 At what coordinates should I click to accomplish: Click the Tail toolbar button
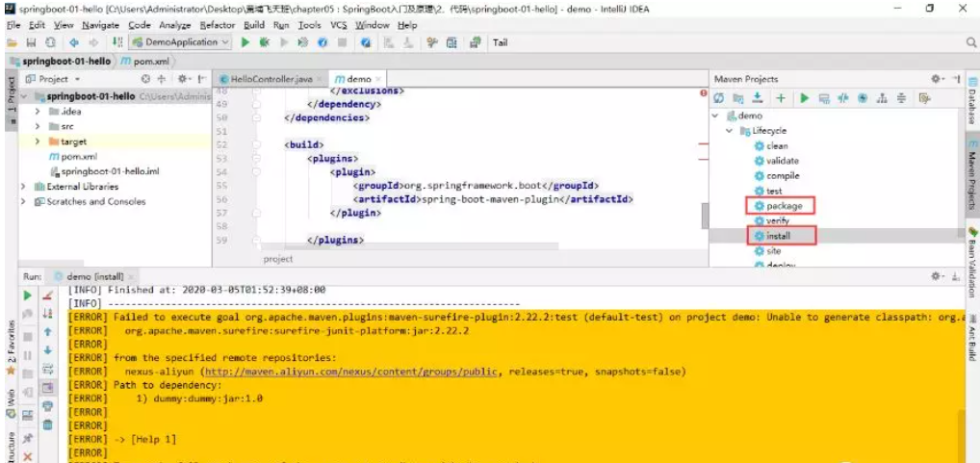tap(500, 42)
